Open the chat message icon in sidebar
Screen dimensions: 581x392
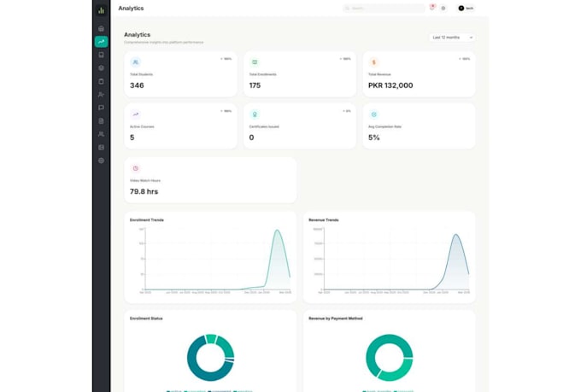coord(101,108)
